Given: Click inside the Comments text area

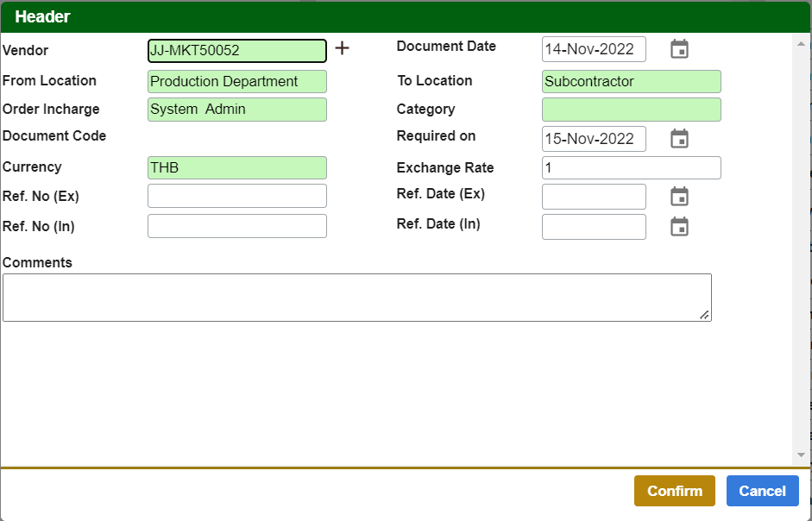Looking at the screenshot, I should point(356,298).
